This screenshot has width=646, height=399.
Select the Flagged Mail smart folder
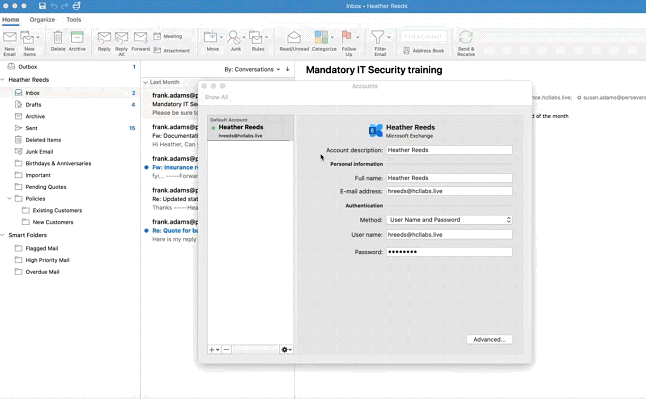click(70, 248)
